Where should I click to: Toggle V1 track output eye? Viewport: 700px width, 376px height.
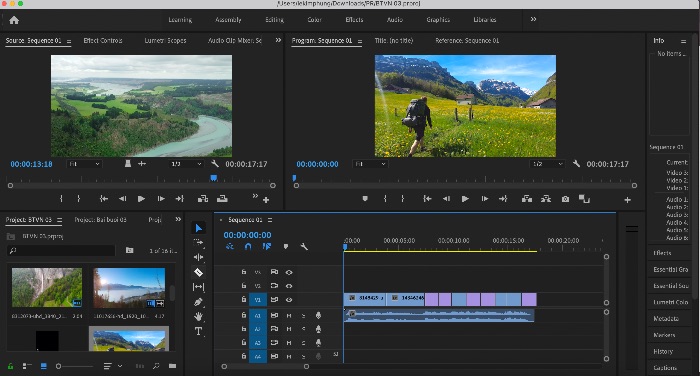pyautogui.click(x=289, y=300)
